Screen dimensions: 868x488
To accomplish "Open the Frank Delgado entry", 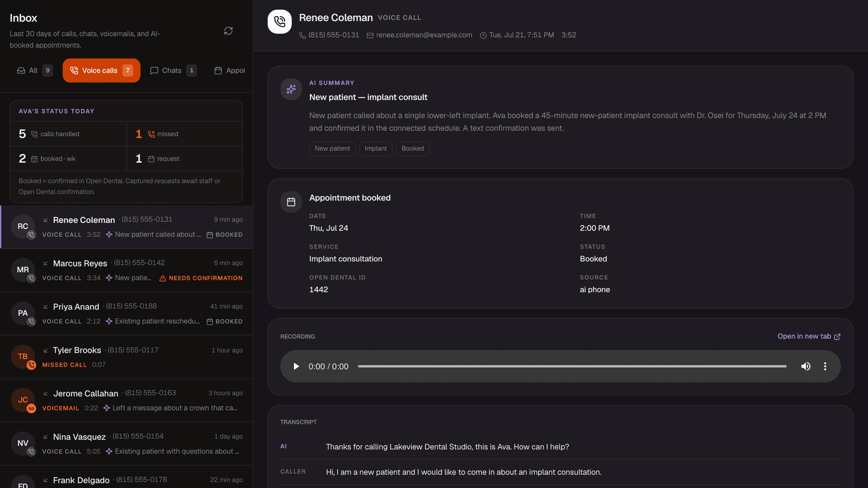I will click(126, 478).
